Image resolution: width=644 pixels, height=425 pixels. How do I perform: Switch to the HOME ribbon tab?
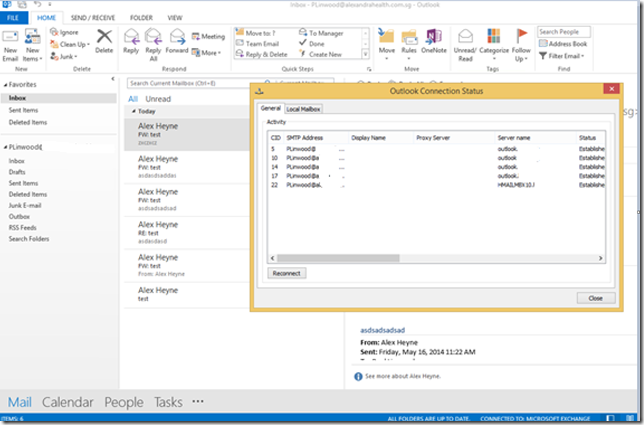click(46, 18)
